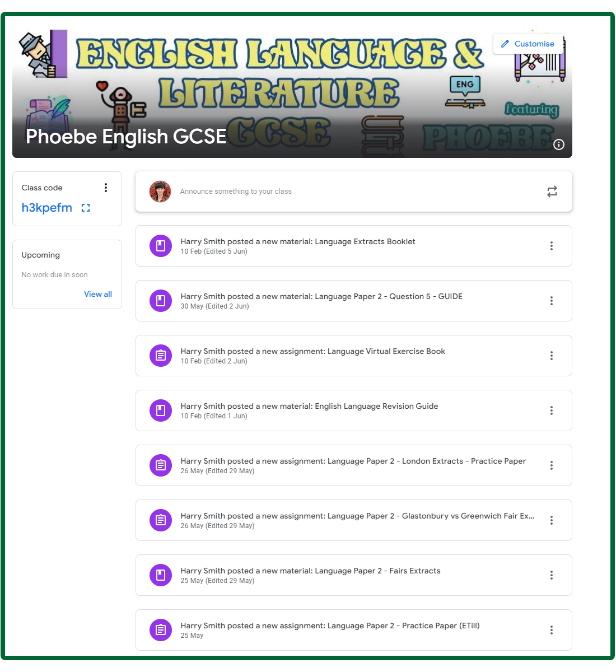Click London Extracts Practice Paper assignment icon
The height and width of the screenshot is (672, 616).
point(161,465)
